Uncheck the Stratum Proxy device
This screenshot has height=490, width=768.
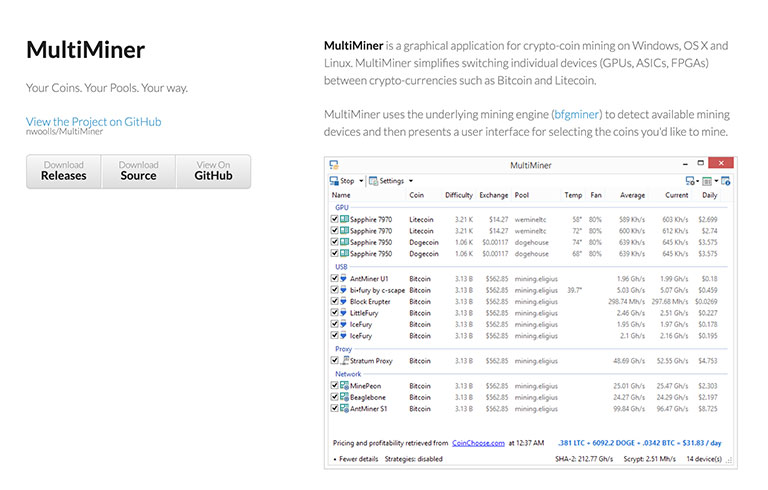point(335,360)
